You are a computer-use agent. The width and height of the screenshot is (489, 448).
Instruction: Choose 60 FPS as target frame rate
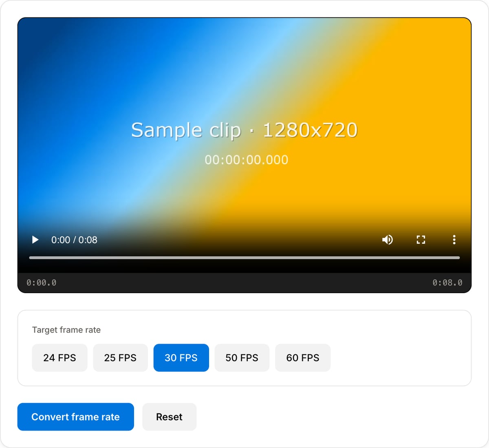[303, 358]
